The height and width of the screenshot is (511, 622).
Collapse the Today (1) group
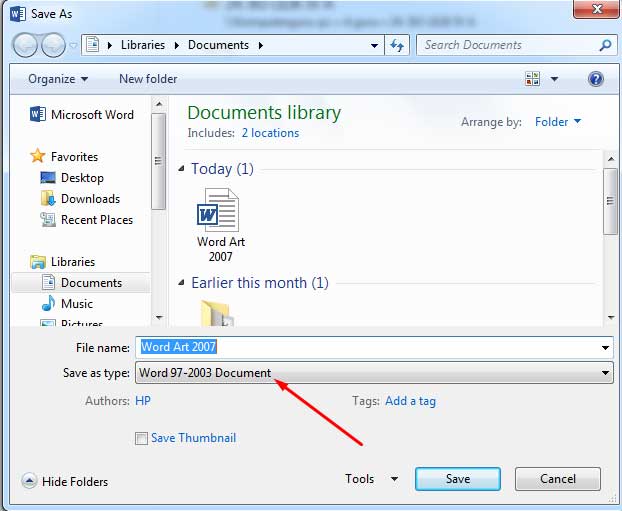(181, 169)
